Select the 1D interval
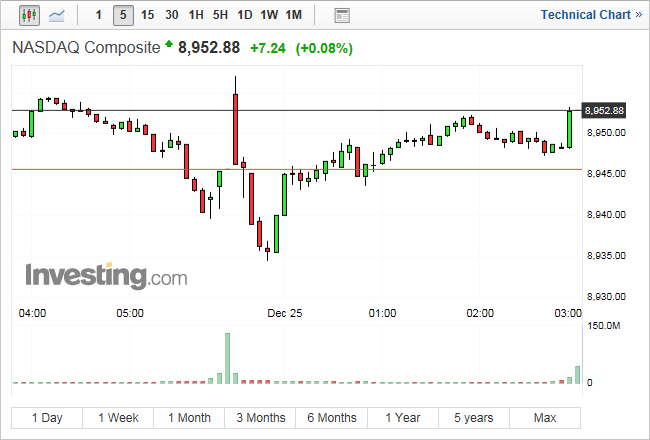Screen dimensions: 650x440 click(x=245, y=15)
